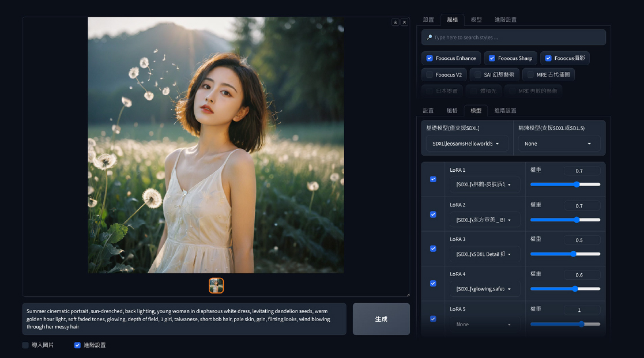Click the LoRA 1 weight slider
The image size is (644, 358).
pos(565,184)
